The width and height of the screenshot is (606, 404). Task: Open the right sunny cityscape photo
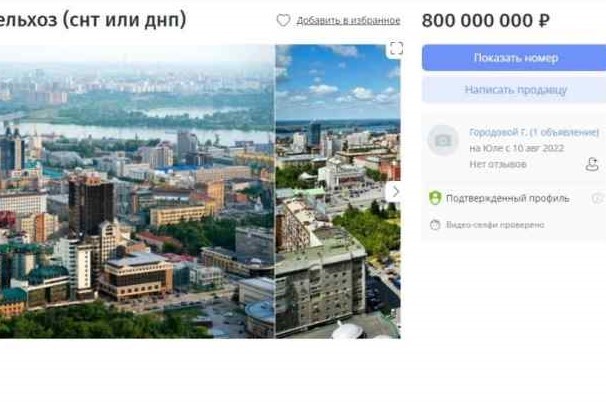click(x=338, y=191)
